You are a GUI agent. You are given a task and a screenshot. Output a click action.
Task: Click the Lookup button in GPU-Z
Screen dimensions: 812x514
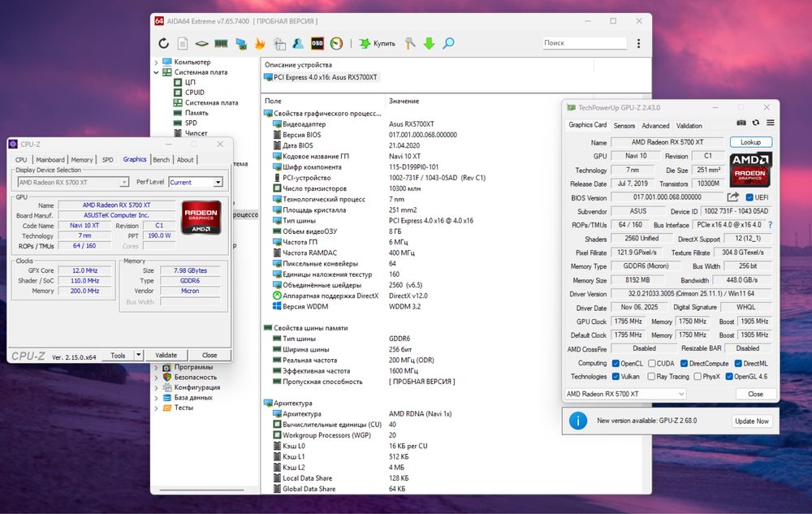(750, 142)
